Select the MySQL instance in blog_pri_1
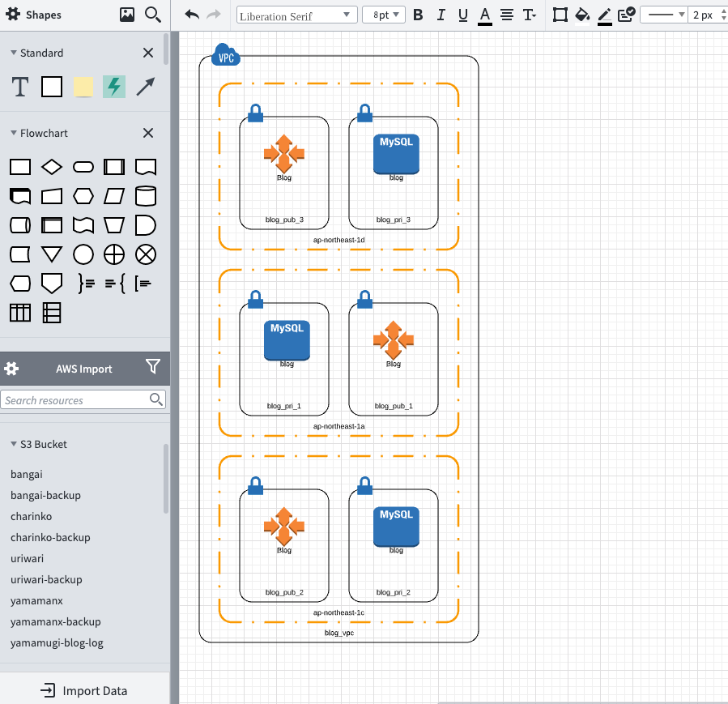The image size is (728, 704). 287,340
